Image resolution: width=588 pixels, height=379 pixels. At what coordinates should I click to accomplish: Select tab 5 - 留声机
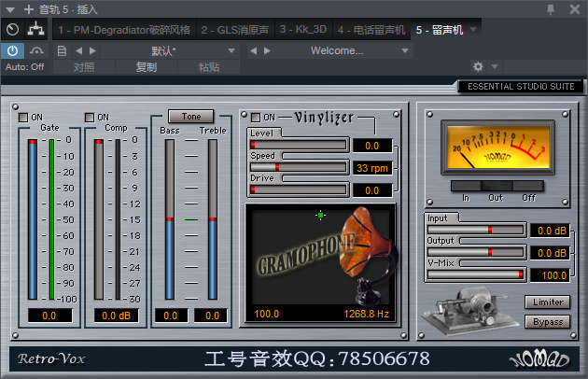440,30
